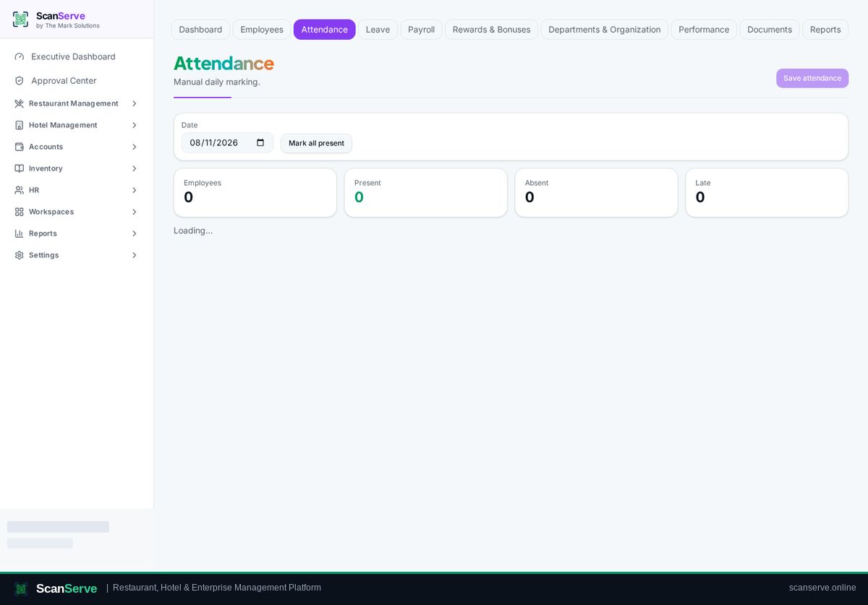868x605 pixels.
Task: Expand the Reports sidebar chevron
Action: (134, 233)
